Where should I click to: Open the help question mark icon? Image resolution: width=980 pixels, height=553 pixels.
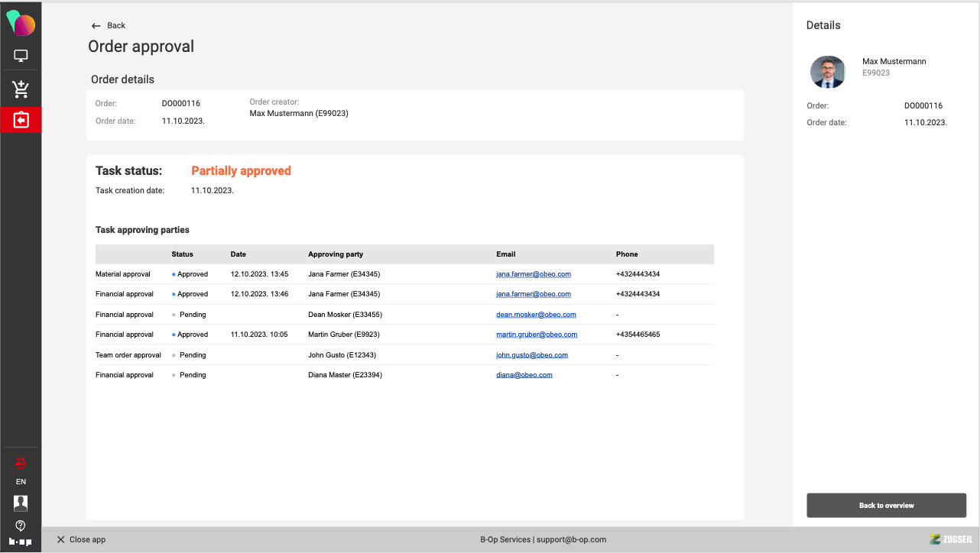click(x=21, y=526)
